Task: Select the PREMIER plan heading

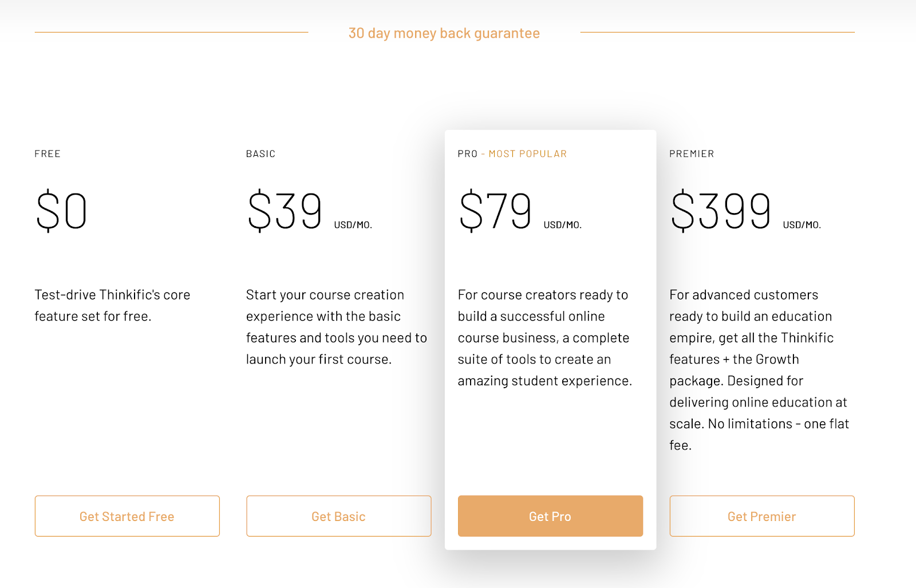Action: 692,153
